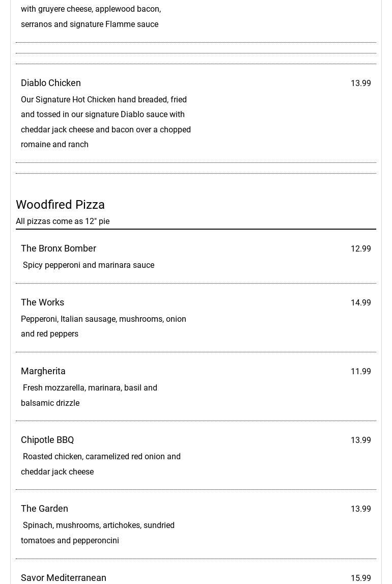Click the Chipotle BBQ 13.99 price

[360, 440]
